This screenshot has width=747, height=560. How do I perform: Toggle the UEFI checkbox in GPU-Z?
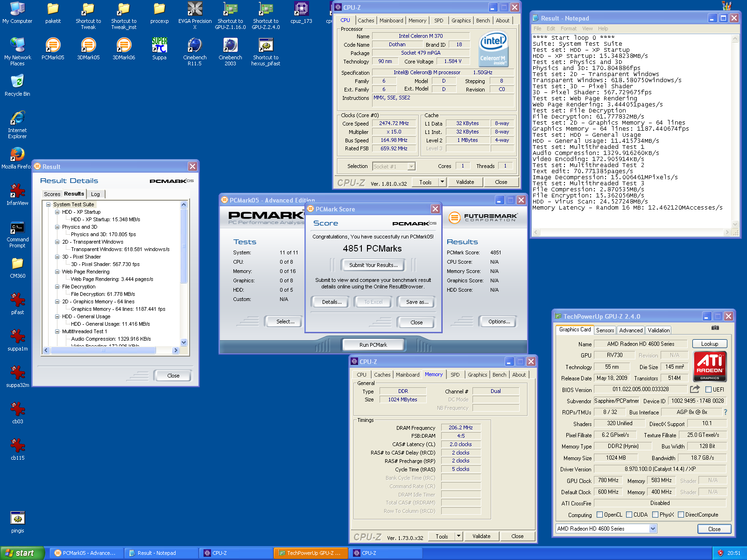[x=708, y=389]
